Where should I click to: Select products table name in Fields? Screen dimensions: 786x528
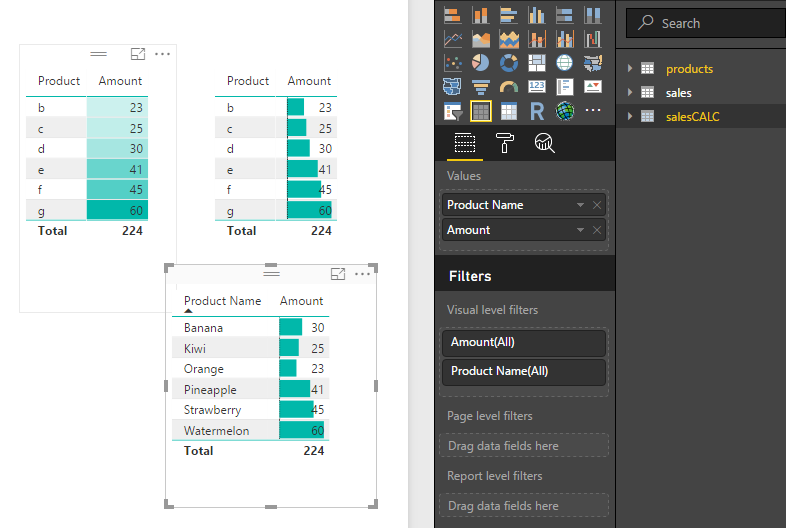689,69
